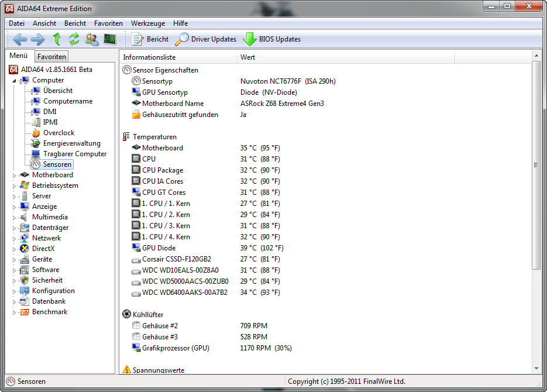Click the Gehäusezutritt gefunden lock icon
Screen dimensions: 547x392
(136, 115)
